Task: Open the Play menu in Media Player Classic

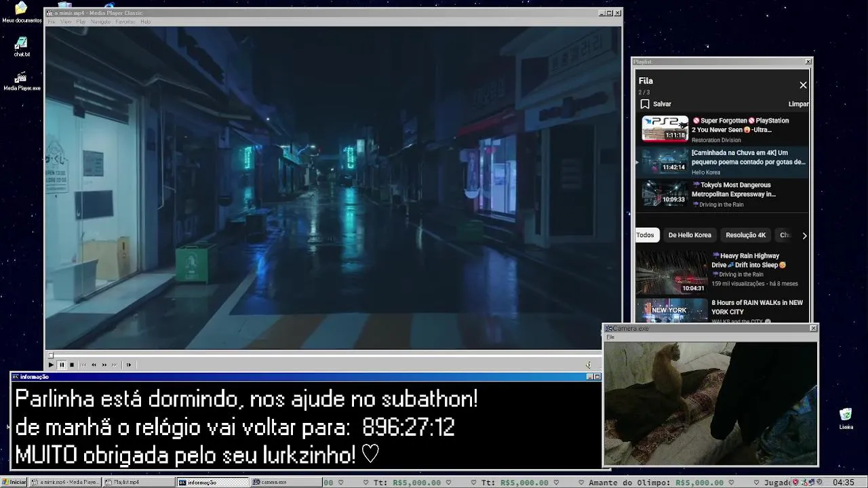Action: 81,22
